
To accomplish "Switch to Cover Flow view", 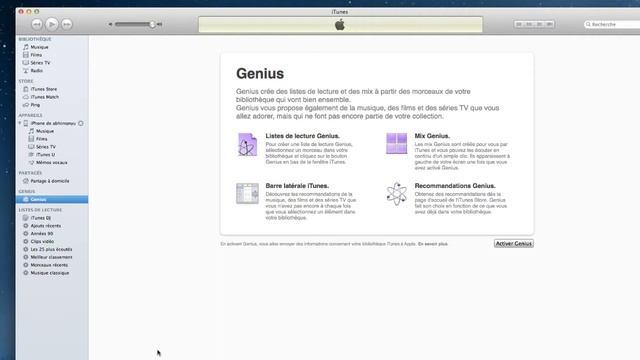I will pos(549,24).
